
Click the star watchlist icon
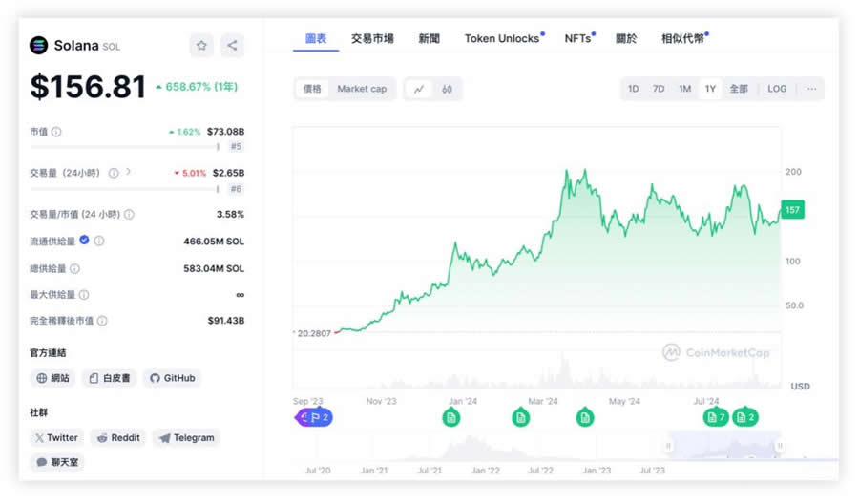pos(201,45)
